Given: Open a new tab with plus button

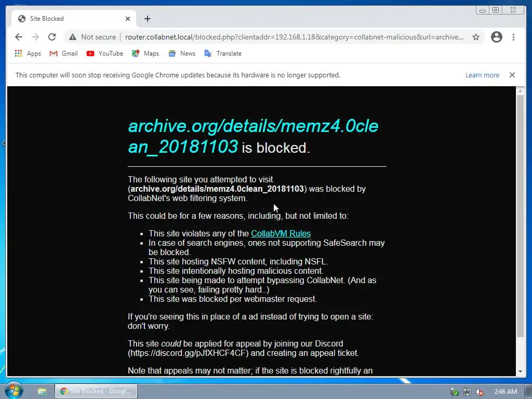Looking at the screenshot, I should (x=147, y=19).
